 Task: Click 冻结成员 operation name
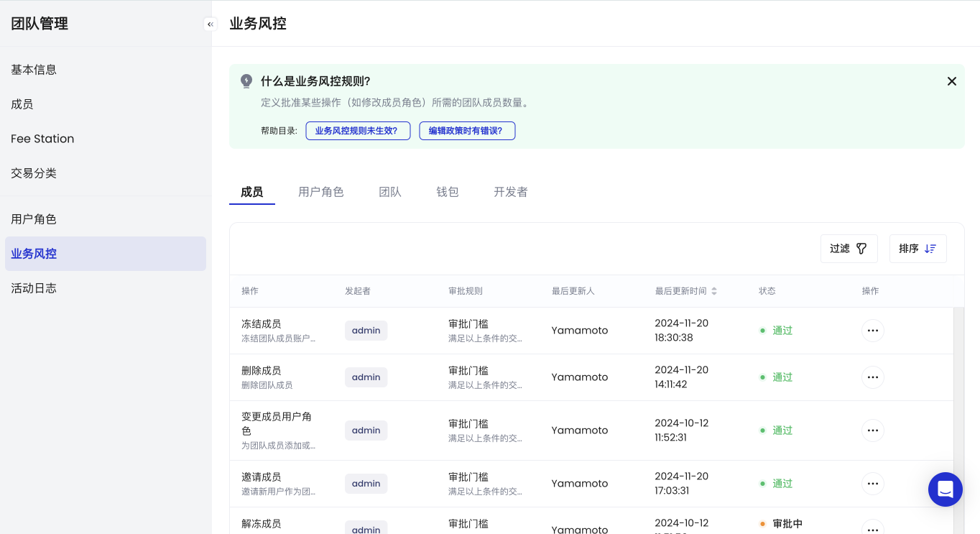[261, 324]
